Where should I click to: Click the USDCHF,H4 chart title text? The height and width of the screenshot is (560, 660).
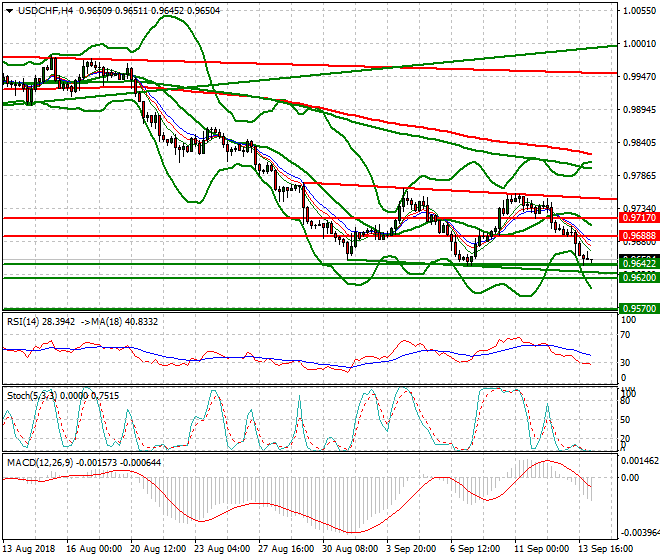[45, 11]
